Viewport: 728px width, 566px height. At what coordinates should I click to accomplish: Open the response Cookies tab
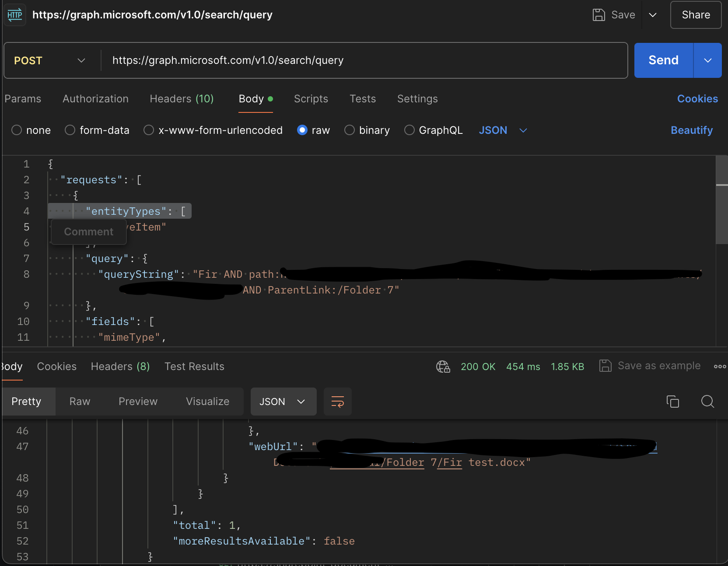coord(57,367)
